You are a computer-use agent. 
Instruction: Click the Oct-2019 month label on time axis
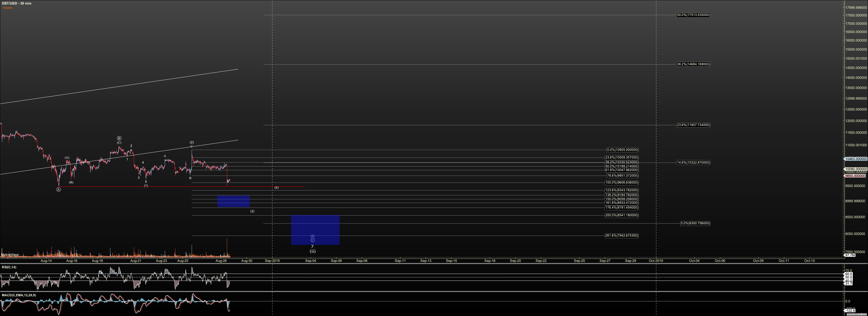[656, 261]
